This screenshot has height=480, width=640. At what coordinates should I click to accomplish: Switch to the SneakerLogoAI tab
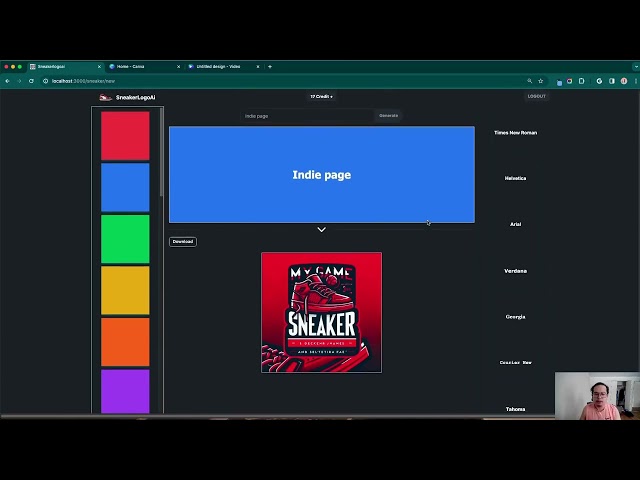point(64,67)
